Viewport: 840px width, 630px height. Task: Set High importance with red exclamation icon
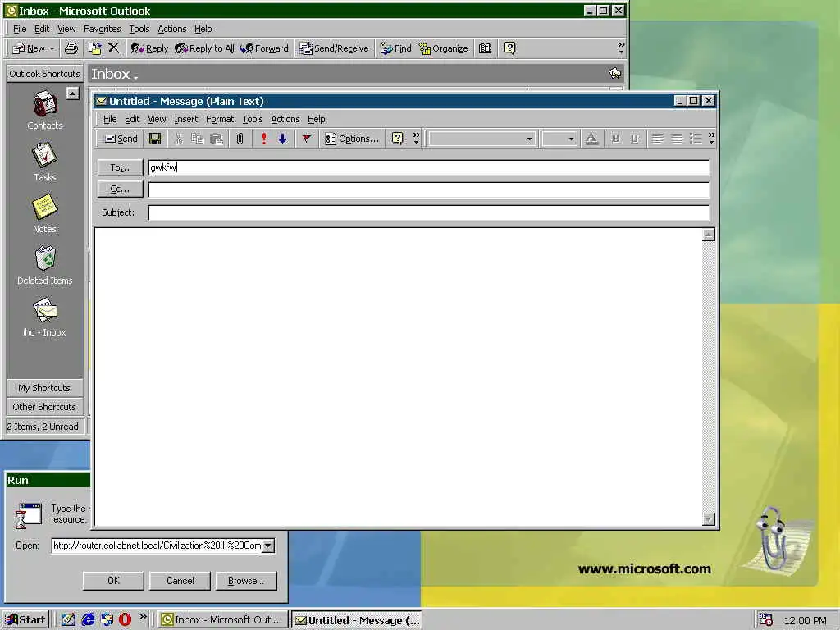pyautogui.click(x=263, y=139)
